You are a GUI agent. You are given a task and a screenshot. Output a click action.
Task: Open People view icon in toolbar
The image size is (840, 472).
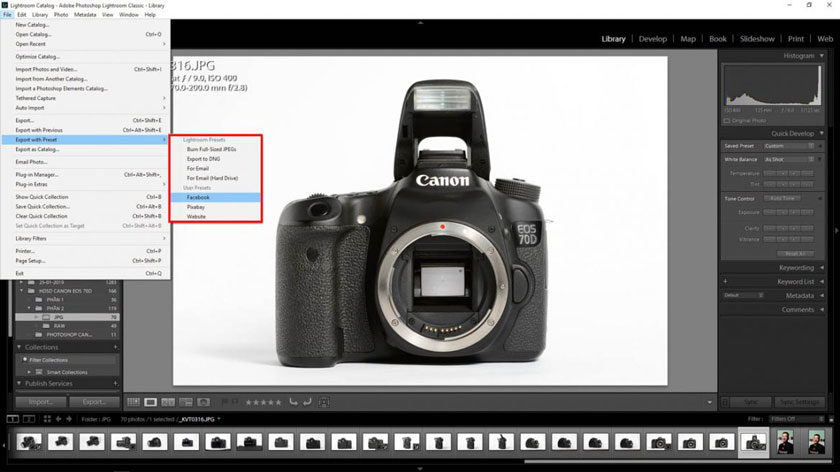pos(204,402)
